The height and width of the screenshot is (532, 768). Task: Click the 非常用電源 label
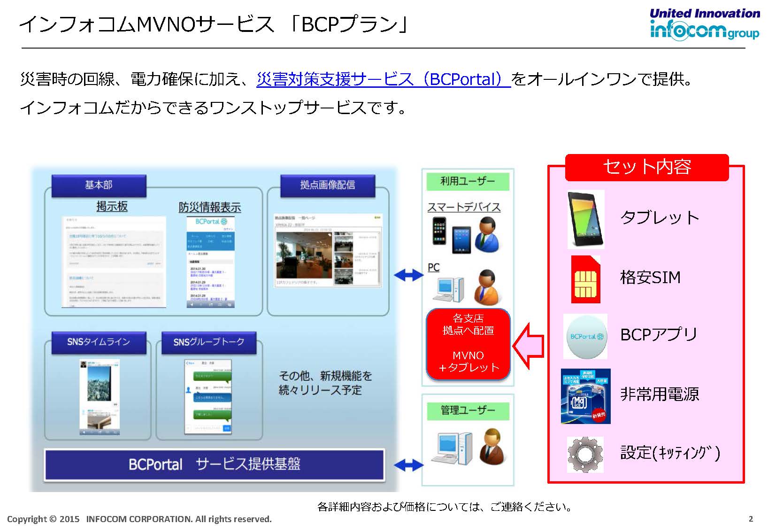(x=660, y=394)
